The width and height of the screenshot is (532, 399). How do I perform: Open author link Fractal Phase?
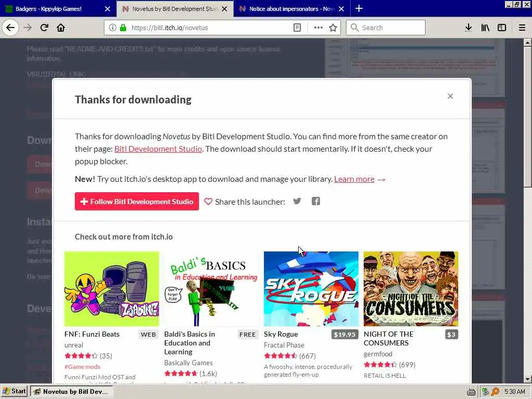point(284,345)
